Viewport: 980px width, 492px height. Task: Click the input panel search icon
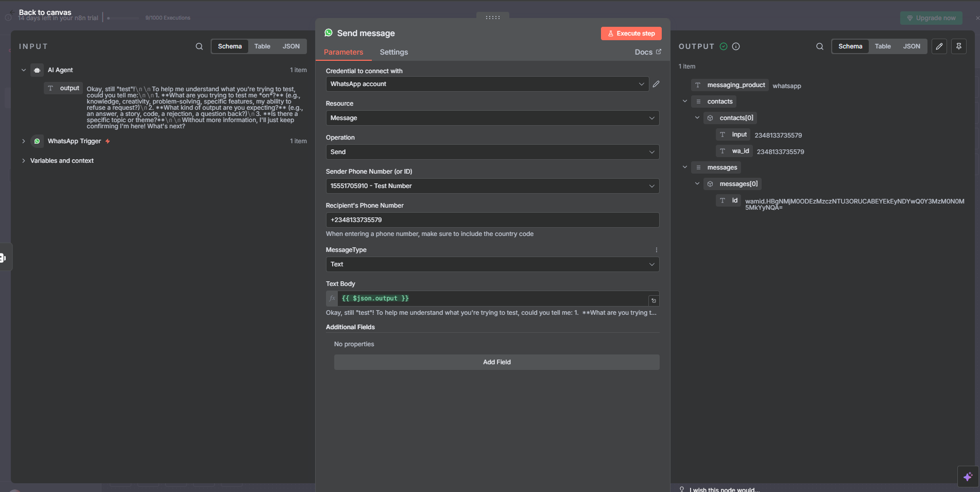click(x=199, y=46)
